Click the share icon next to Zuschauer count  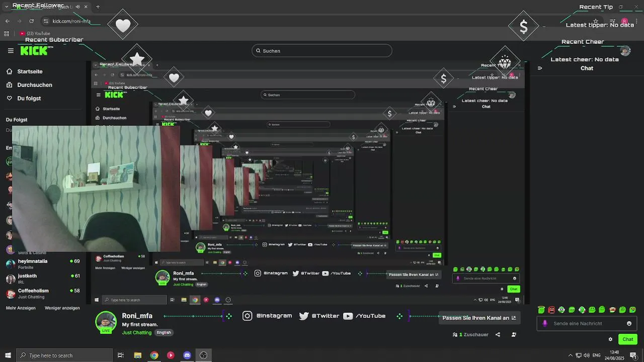coord(498,334)
